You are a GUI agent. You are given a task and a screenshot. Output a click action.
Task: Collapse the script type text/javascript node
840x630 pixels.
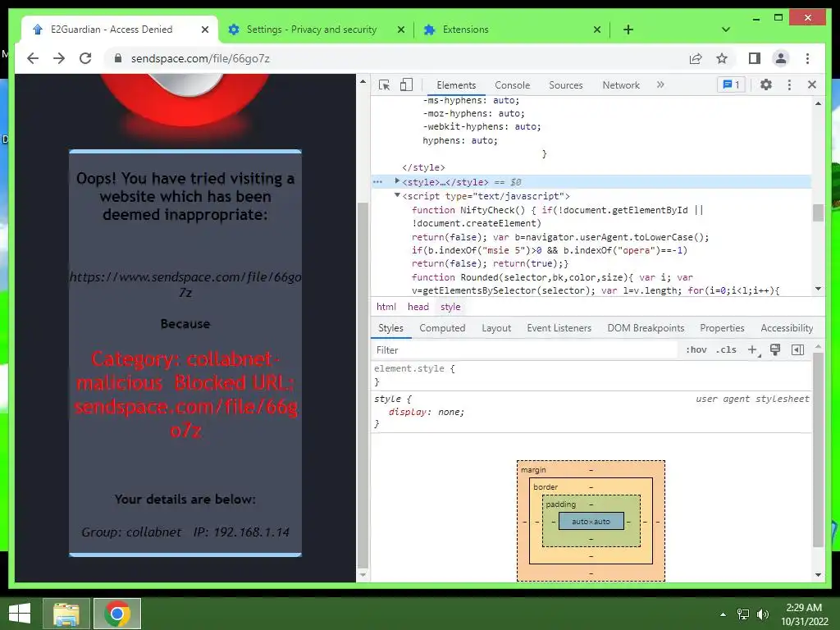397,195
